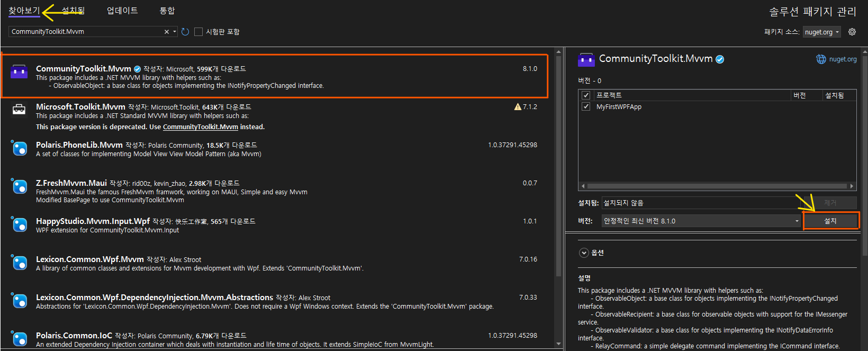The image size is (868, 351).
Task: Toggle the select-all projects checkbox in the header
Action: click(586, 95)
